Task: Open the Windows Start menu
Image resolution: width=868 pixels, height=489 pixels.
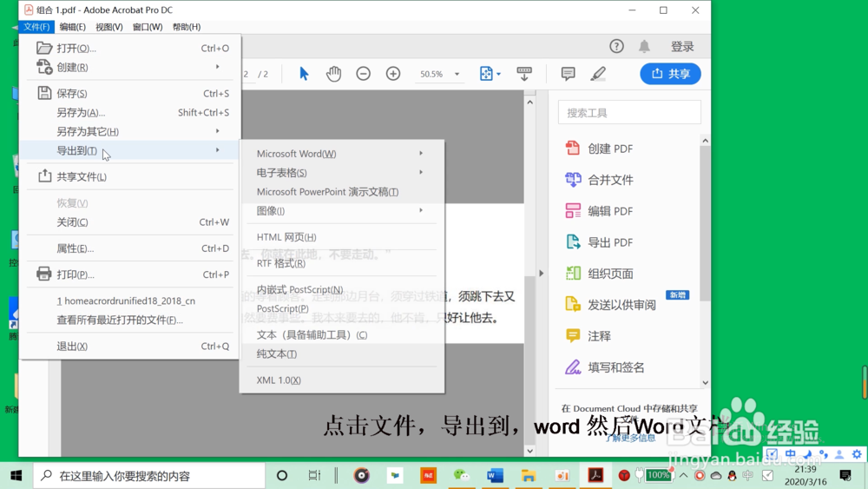Action: tap(16, 476)
